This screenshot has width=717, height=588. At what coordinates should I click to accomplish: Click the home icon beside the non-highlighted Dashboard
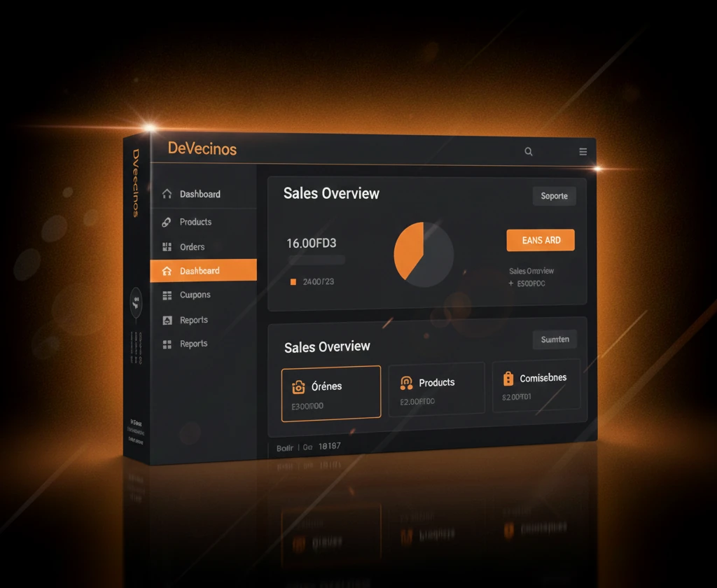[x=167, y=194]
